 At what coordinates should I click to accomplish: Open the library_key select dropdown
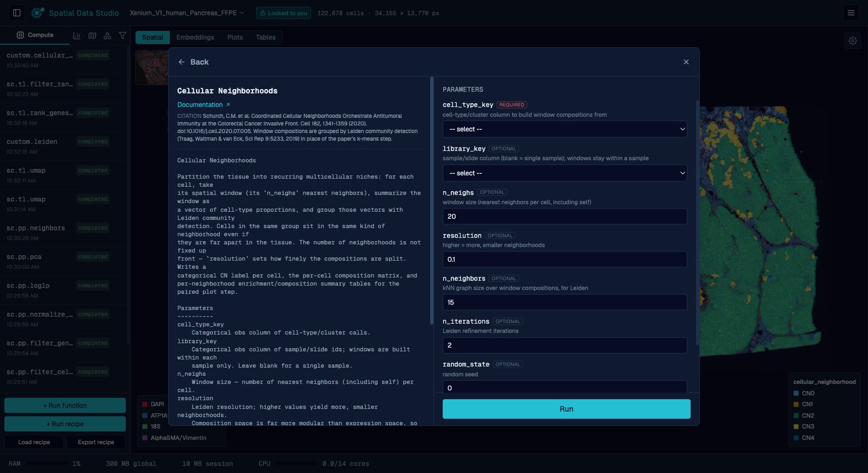pos(565,173)
